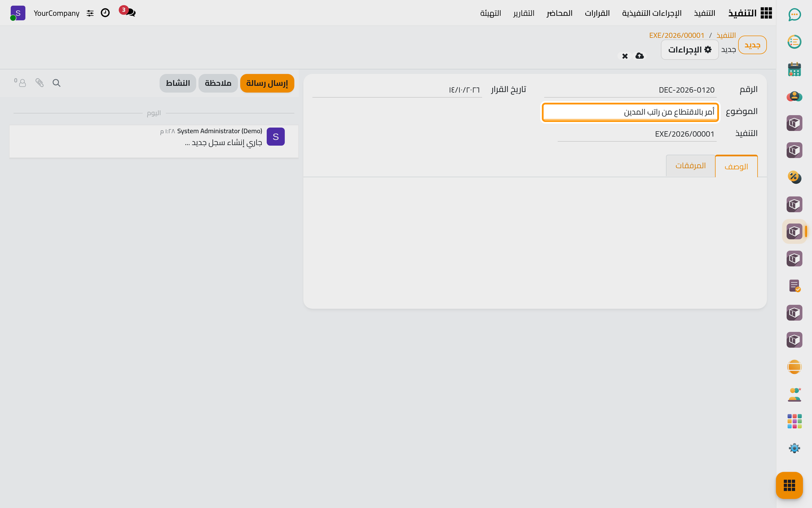Click the الموضوع subject input field

point(630,112)
